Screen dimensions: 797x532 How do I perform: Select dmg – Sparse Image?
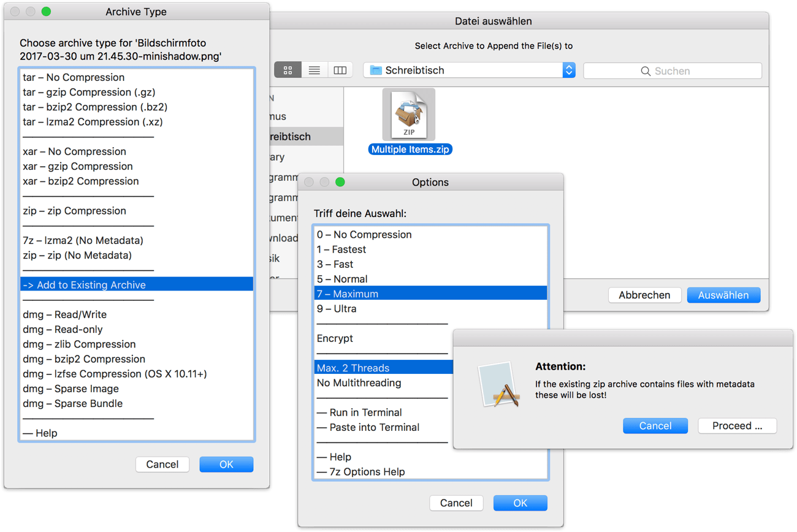click(x=137, y=389)
